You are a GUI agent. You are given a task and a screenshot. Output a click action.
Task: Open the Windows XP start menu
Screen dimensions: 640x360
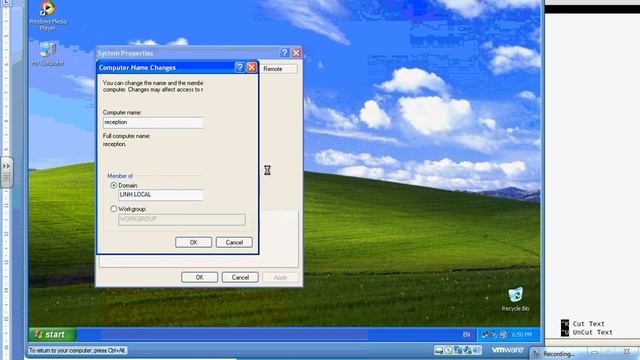point(52,334)
